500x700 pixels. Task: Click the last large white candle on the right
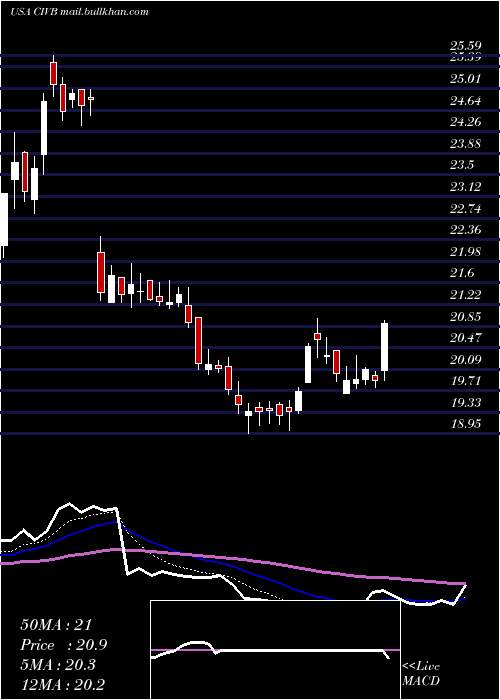[x=384, y=347]
